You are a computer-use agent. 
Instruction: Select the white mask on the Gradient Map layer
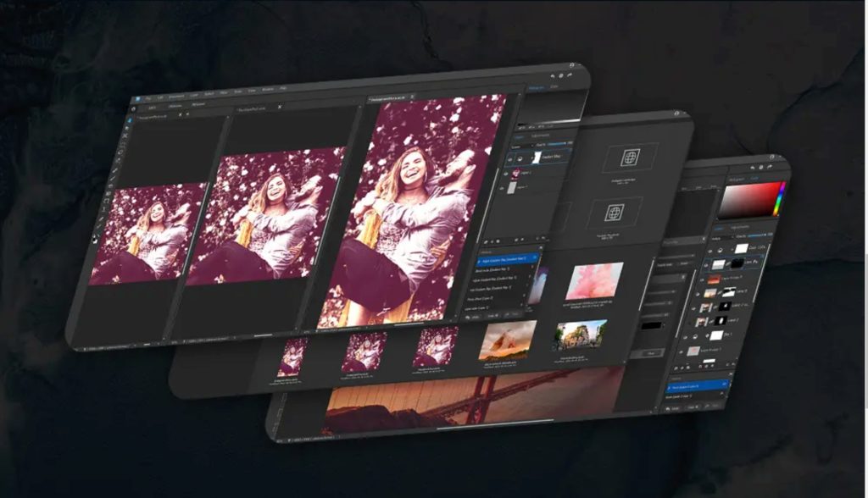(536, 158)
